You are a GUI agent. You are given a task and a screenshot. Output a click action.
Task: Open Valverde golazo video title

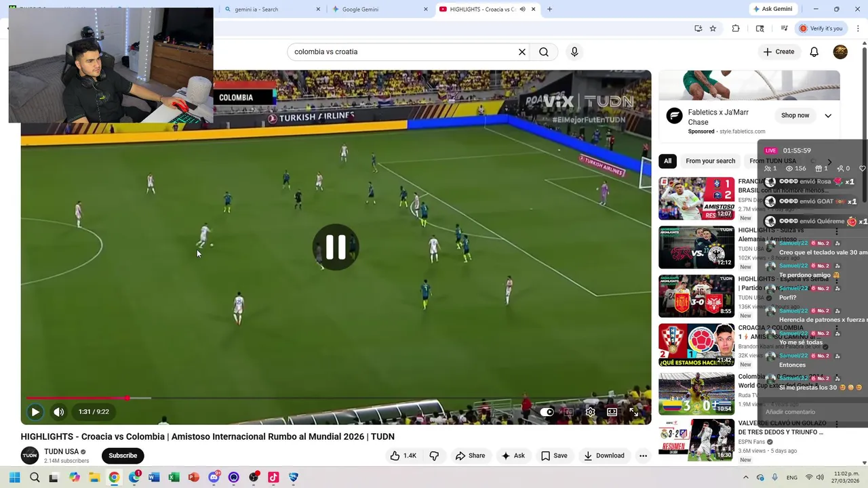click(781, 427)
